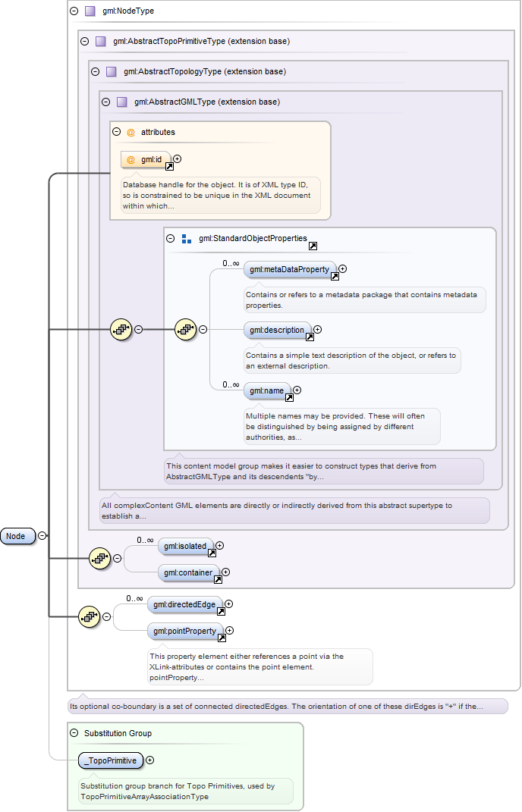Select sequence compositor inside StandardObjectProperties
The height and width of the screenshot is (812, 522).
186,329
